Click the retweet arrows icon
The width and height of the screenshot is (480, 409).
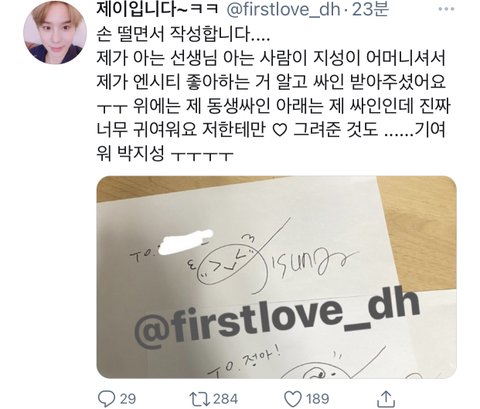point(199,399)
